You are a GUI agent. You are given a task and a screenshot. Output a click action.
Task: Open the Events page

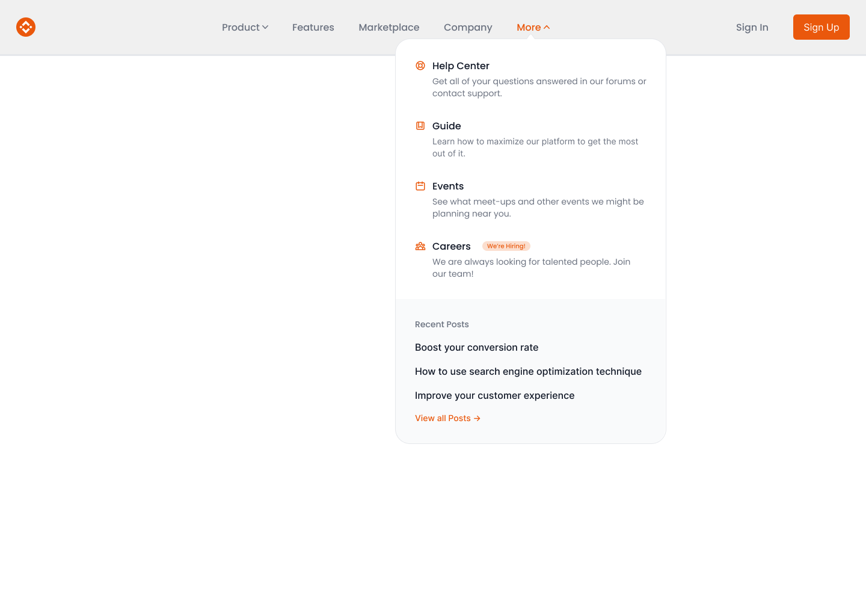click(x=448, y=186)
